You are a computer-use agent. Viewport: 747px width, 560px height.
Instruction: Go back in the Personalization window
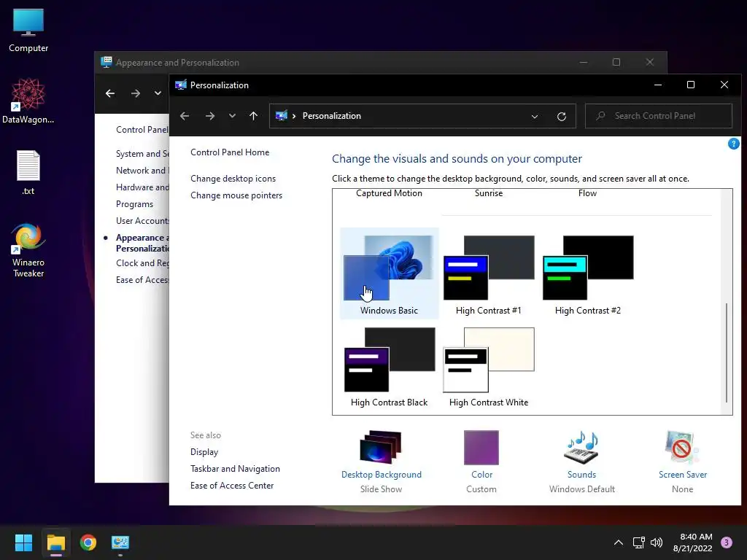click(x=185, y=116)
